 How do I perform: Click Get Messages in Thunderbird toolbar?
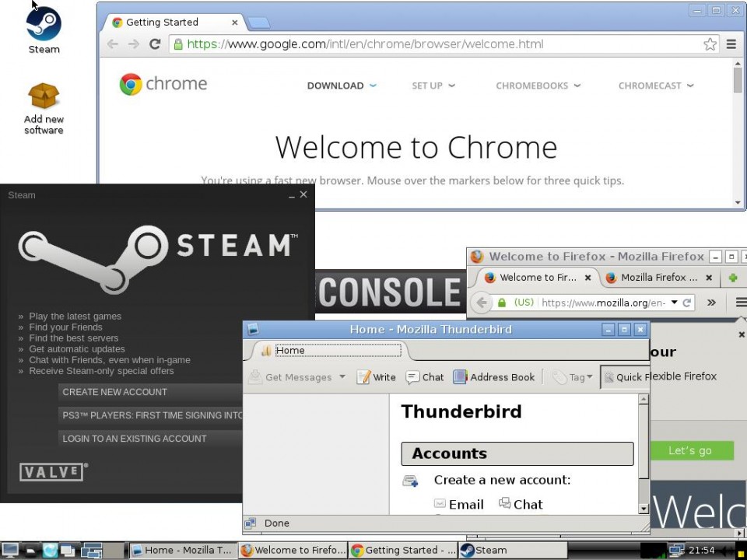[292, 377]
